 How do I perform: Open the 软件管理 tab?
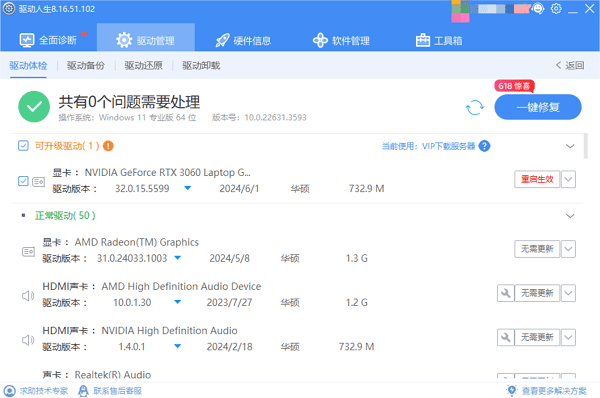click(x=341, y=40)
